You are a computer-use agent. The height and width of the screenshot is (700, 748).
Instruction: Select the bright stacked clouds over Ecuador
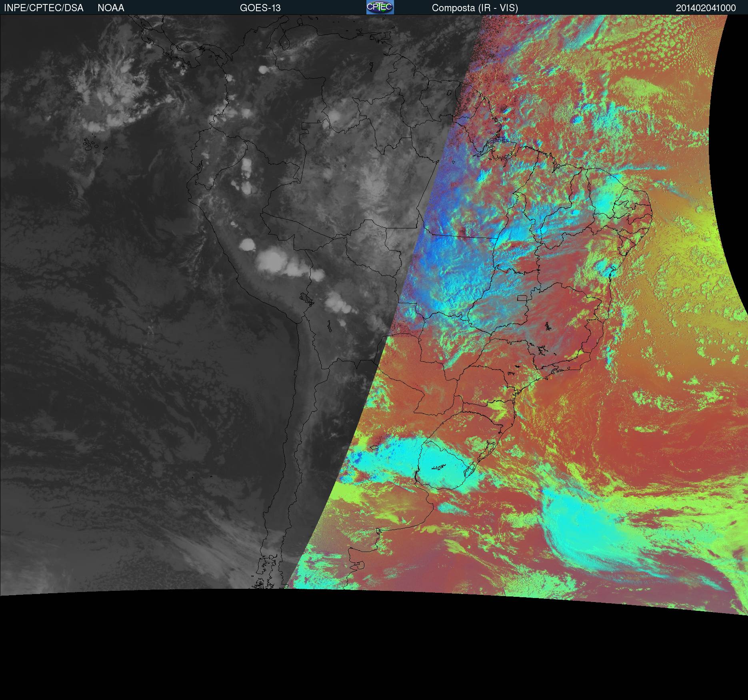pos(247,176)
